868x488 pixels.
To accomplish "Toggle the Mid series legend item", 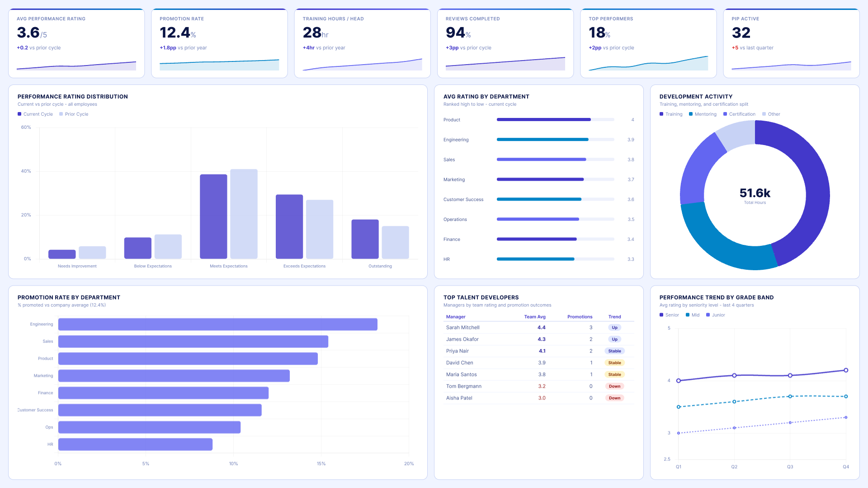I will (x=693, y=315).
